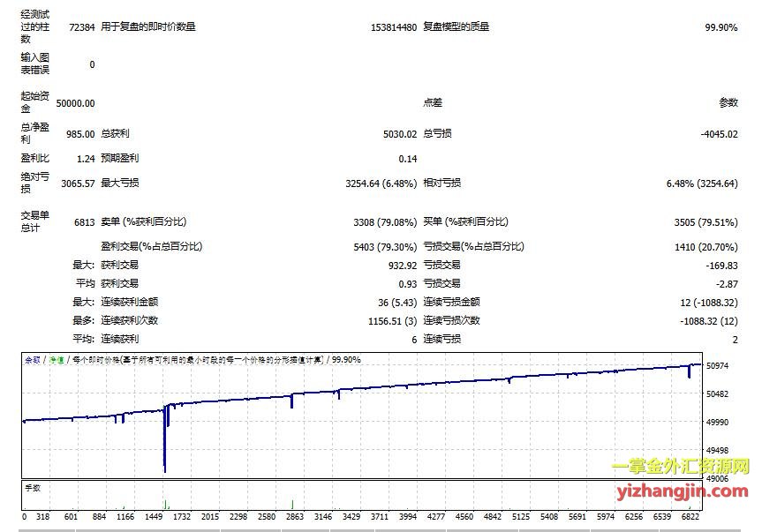The image size is (762, 532).
Task: Click the 一掌金外汇资源网 watermark text
Action: coord(680,467)
